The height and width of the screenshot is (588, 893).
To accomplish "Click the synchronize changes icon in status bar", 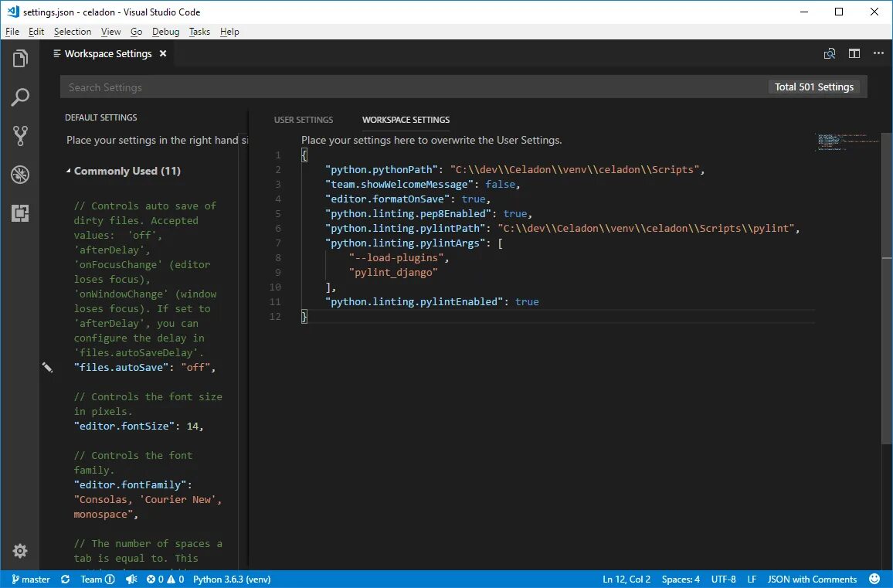I will pos(66,580).
